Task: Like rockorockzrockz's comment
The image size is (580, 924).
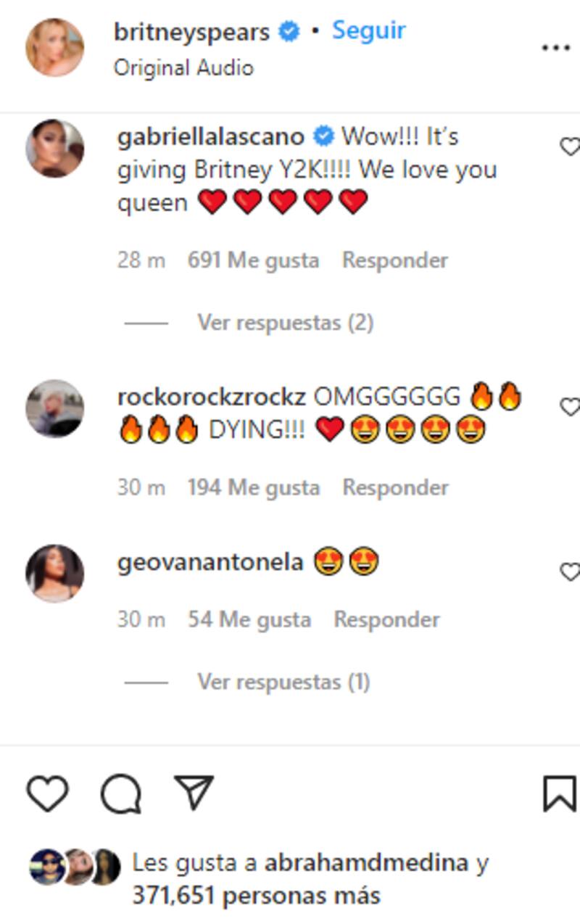Action: pos(570,407)
